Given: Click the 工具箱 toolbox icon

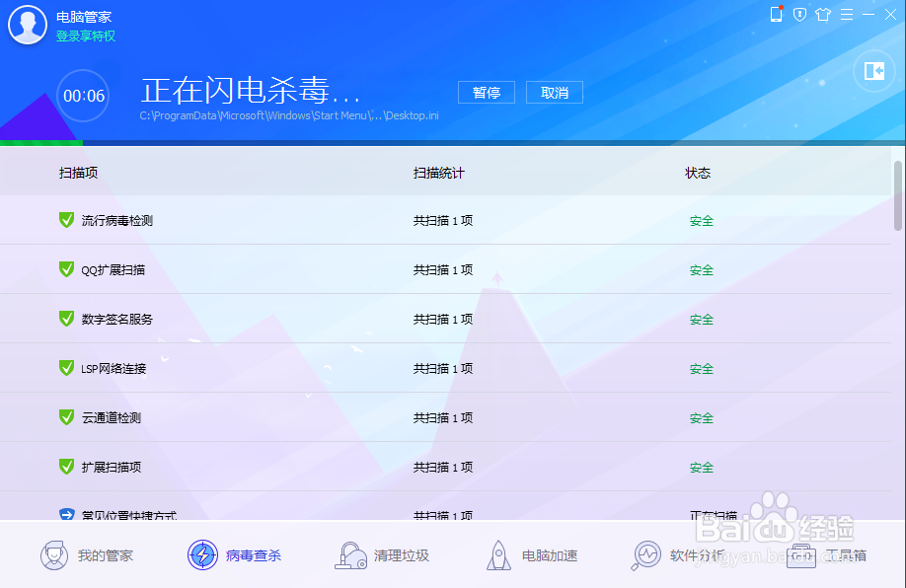Looking at the screenshot, I should (x=801, y=556).
